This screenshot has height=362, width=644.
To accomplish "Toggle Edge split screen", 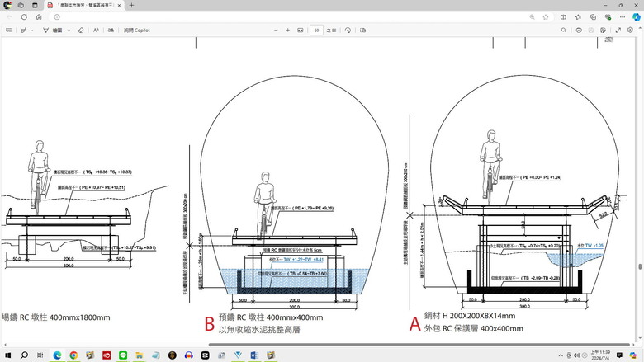I will coord(563,16).
